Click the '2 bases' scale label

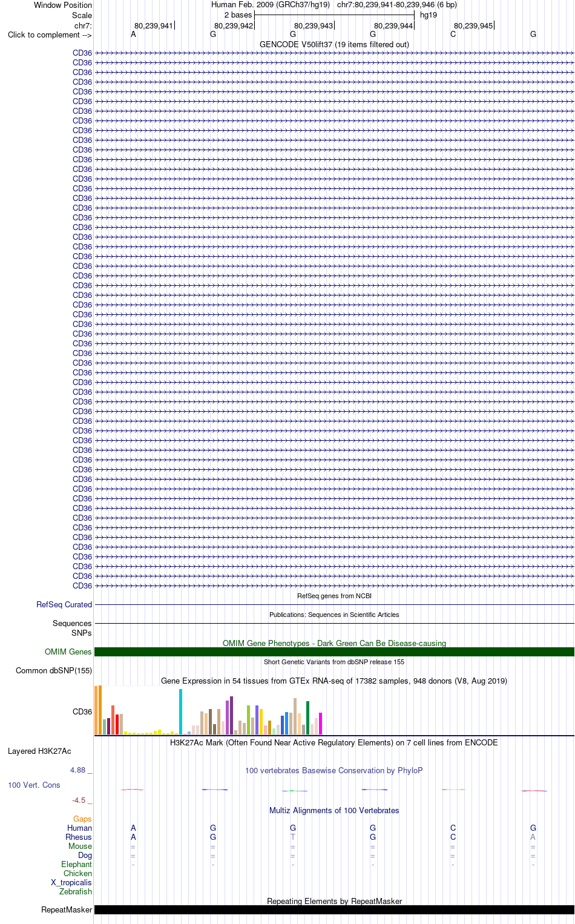238,15
